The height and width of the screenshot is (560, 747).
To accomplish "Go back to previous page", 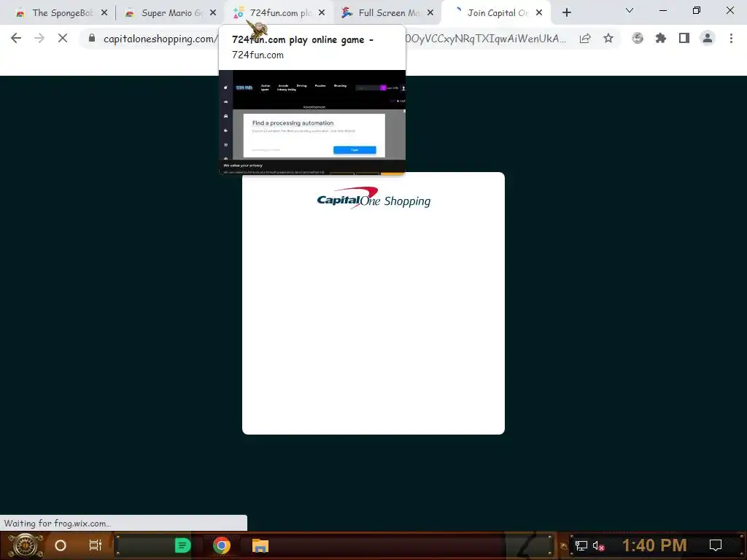I will 16,39.
